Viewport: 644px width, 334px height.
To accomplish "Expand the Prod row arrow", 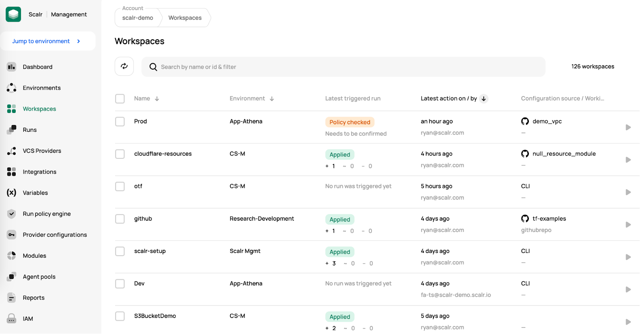I will tap(628, 127).
